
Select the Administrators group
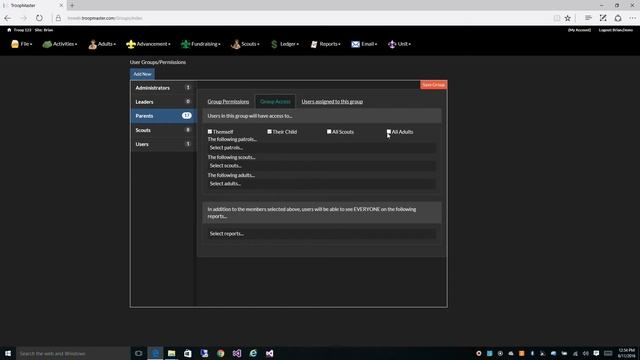[x=163, y=88]
